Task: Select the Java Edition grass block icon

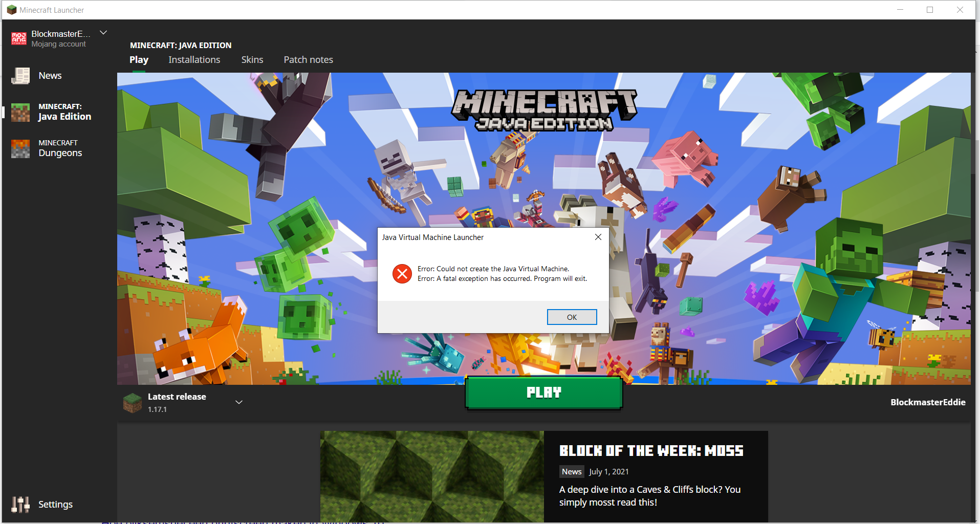Action: pos(20,112)
